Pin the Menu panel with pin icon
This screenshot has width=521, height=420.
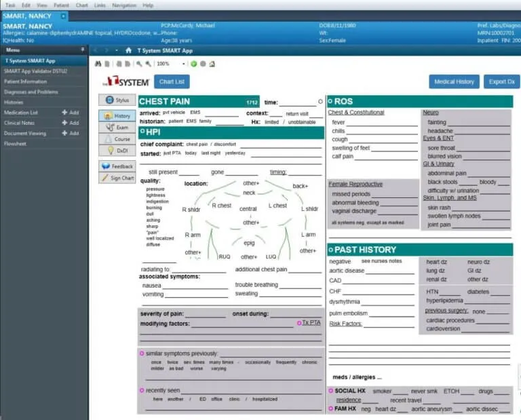point(83,50)
